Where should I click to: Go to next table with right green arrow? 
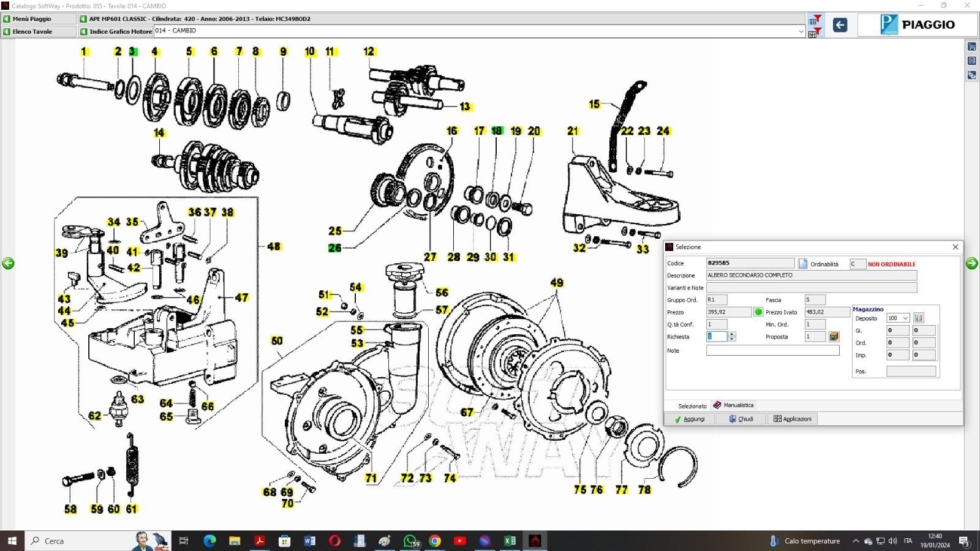(971, 263)
